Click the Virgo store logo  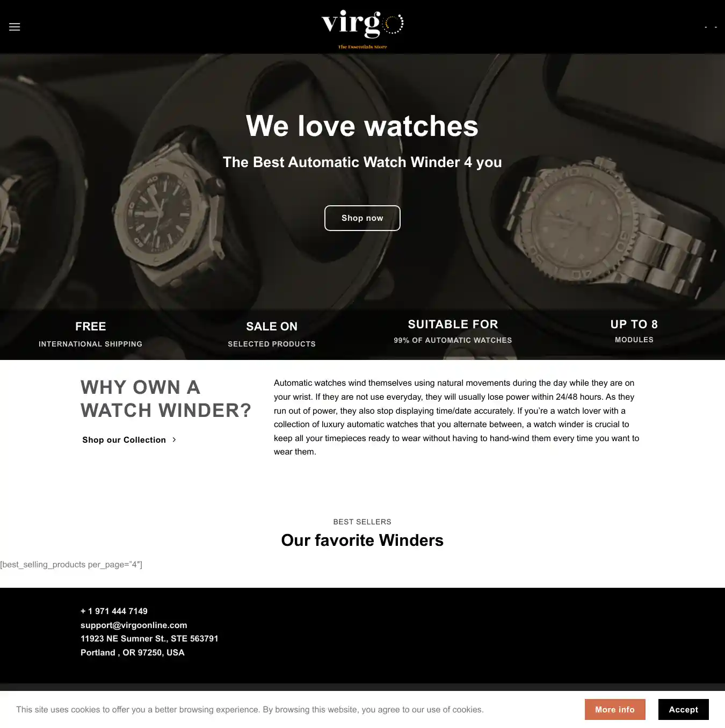(363, 29)
